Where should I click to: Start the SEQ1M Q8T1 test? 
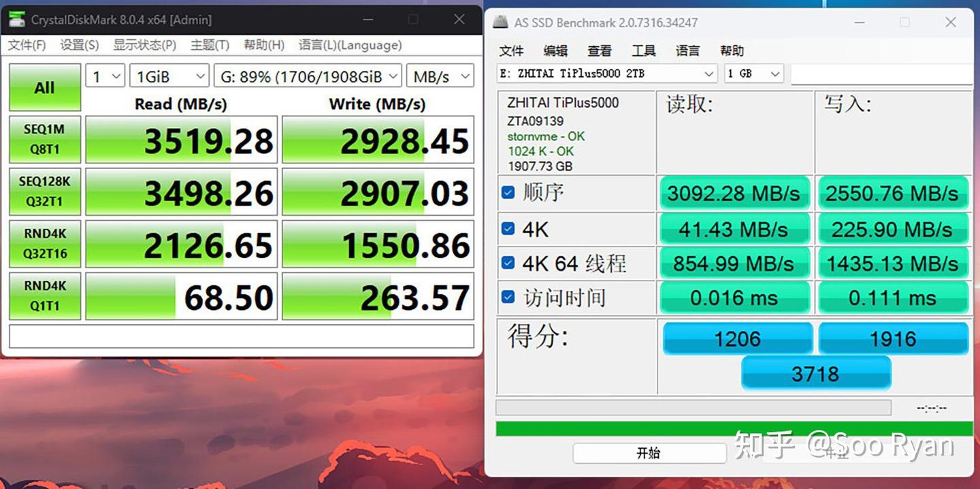pyautogui.click(x=45, y=139)
